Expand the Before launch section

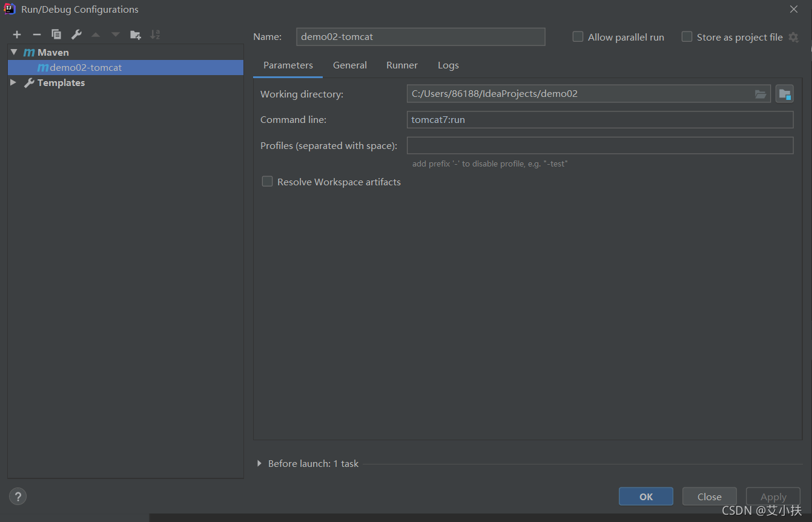(x=260, y=463)
